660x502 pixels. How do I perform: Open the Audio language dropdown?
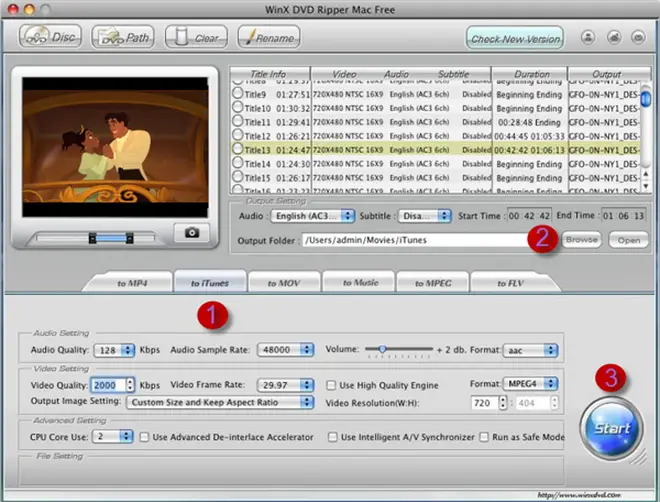pos(312,216)
